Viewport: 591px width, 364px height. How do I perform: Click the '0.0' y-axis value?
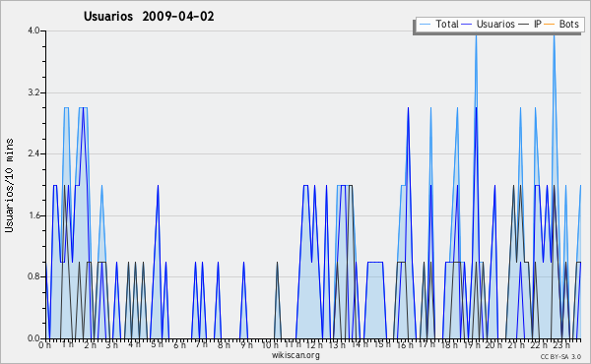point(33,338)
